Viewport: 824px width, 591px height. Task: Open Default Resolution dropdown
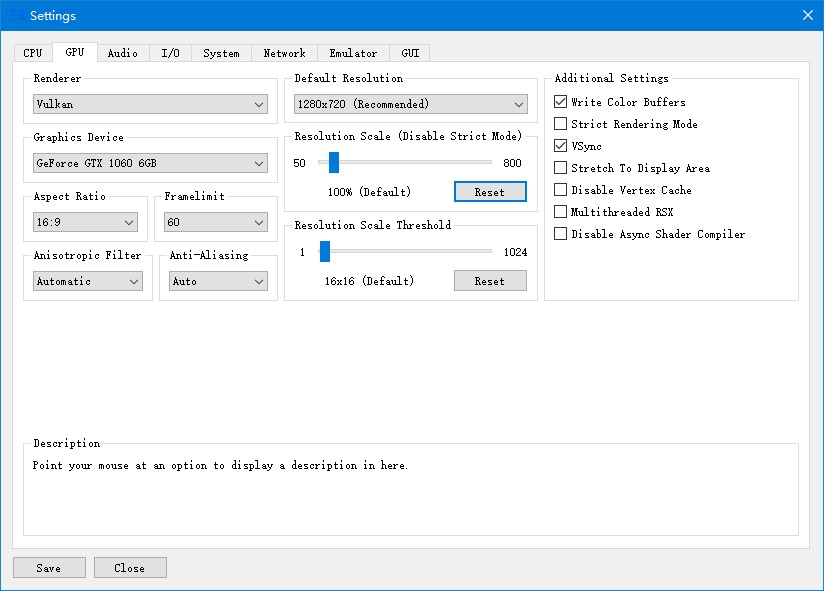410,104
